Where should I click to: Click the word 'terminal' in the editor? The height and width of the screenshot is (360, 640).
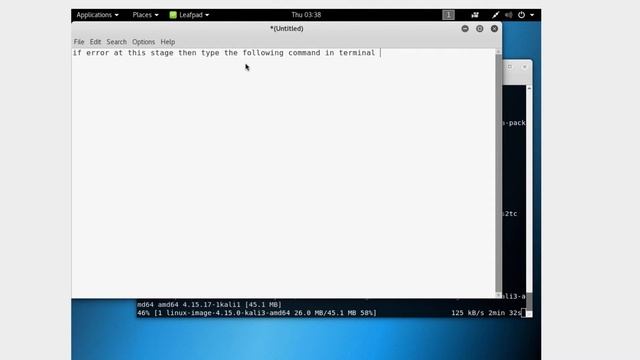click(357, 53)
